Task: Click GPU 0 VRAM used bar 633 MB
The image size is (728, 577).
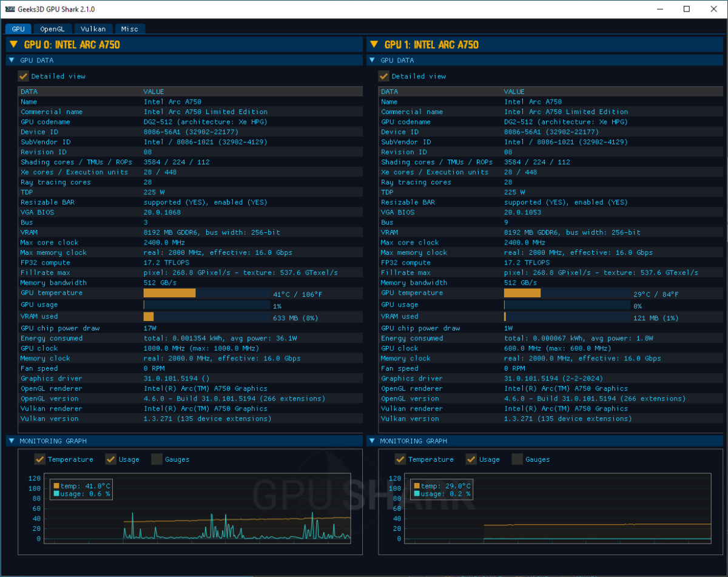Action: coord(207,317)
